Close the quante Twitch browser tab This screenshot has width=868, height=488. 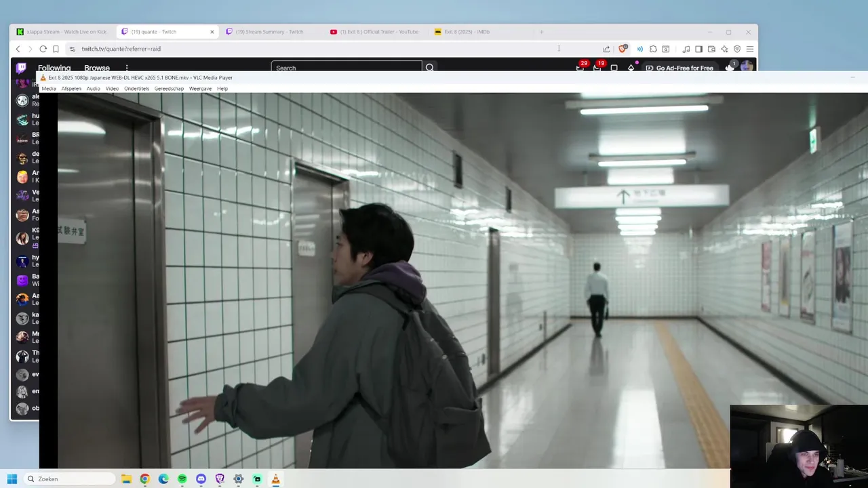[212, 32]
